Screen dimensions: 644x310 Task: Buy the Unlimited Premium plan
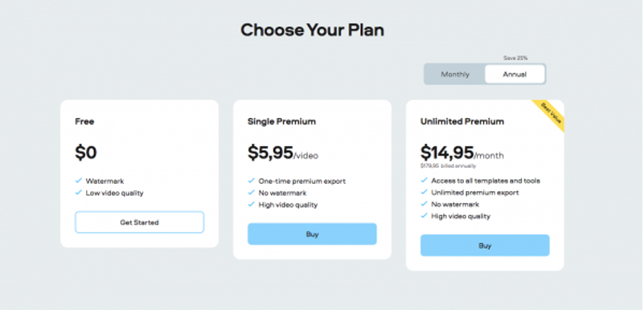coord(485,246)
